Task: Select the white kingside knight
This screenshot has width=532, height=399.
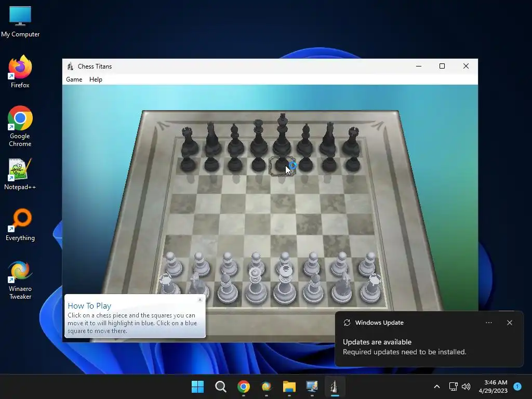Action: click(x=342, y=288)
